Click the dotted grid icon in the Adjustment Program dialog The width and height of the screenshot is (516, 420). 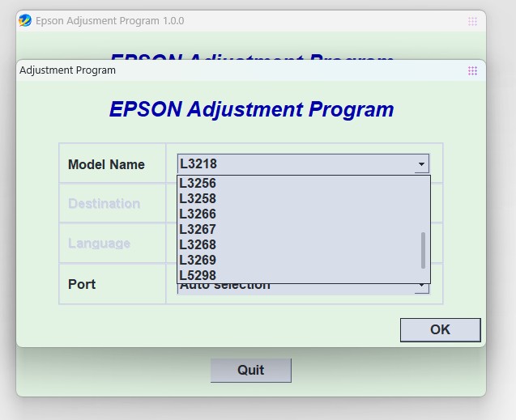point(472,70)
